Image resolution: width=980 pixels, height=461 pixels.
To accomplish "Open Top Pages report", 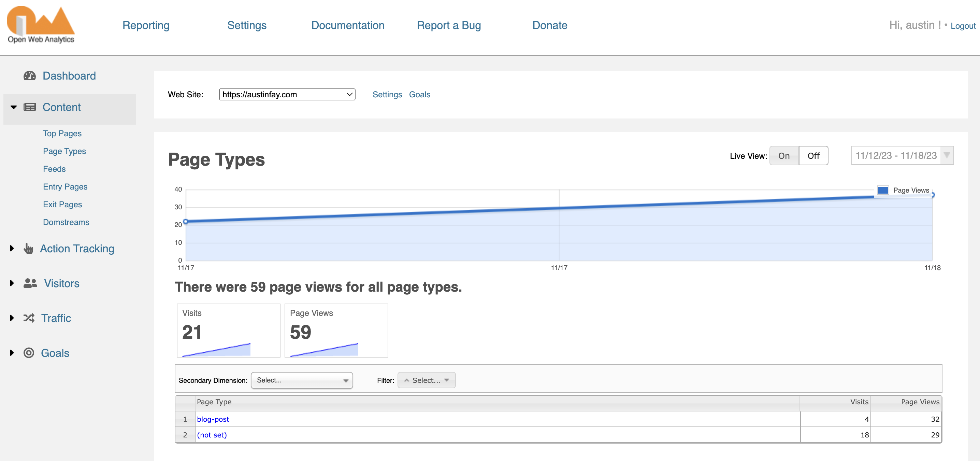I will coord(62,133).
